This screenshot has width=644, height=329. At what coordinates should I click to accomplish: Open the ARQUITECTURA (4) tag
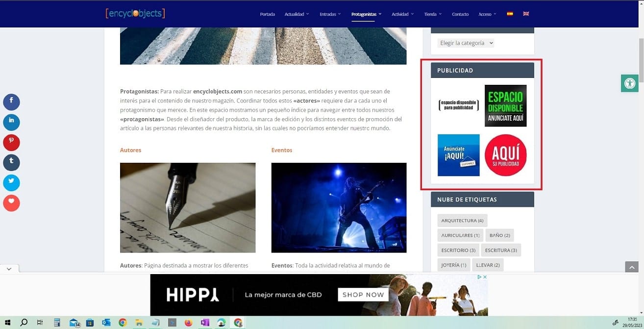462,221
